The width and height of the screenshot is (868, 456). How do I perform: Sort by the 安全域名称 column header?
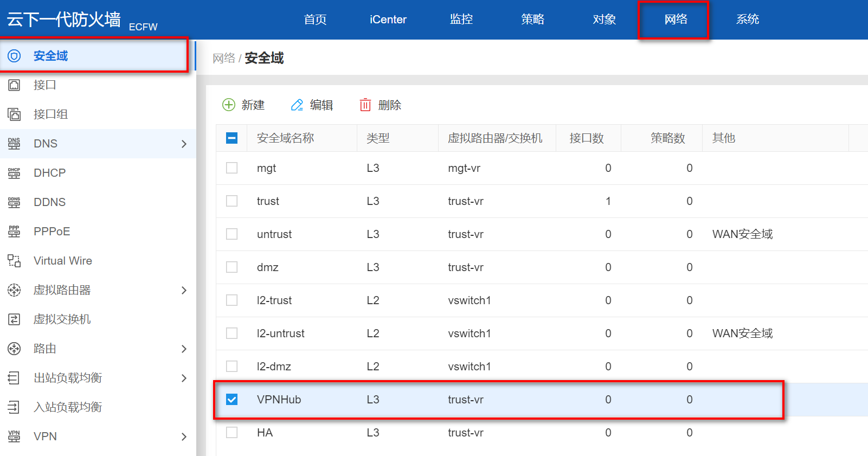coord(285,138)
